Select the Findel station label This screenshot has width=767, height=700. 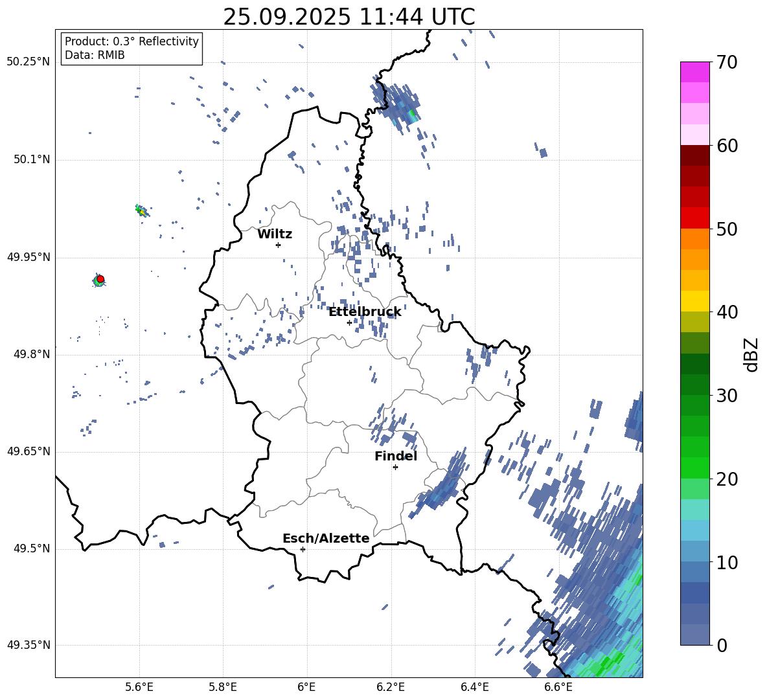click(396, 456)
